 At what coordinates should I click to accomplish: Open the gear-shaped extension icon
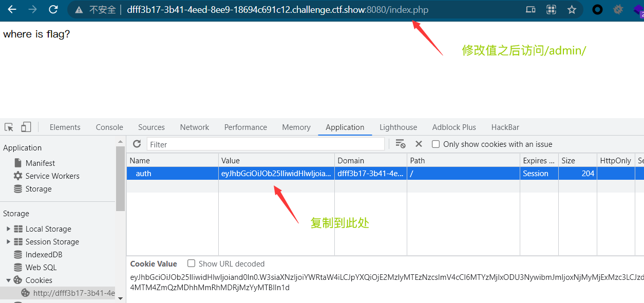(x=618, y=10)
